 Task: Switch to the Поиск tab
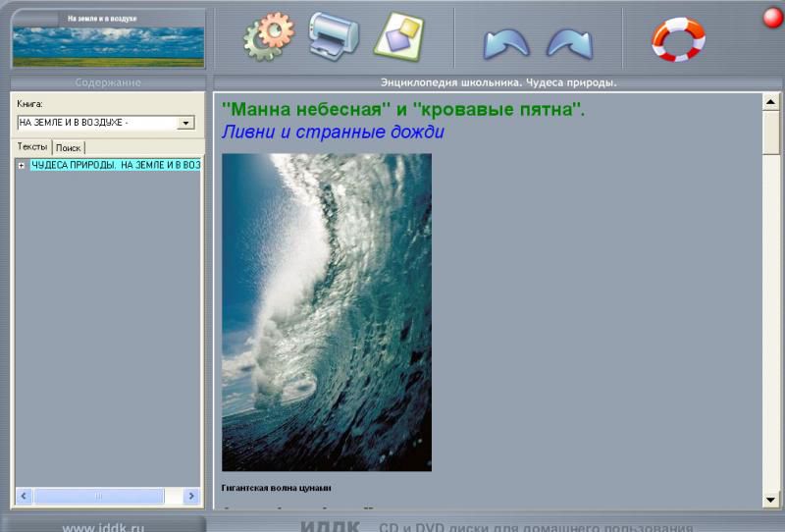68,147
